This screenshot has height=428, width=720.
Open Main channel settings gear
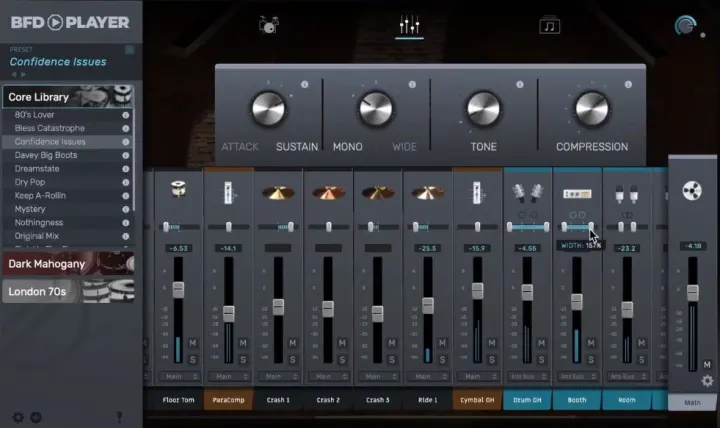pos(707,380)
